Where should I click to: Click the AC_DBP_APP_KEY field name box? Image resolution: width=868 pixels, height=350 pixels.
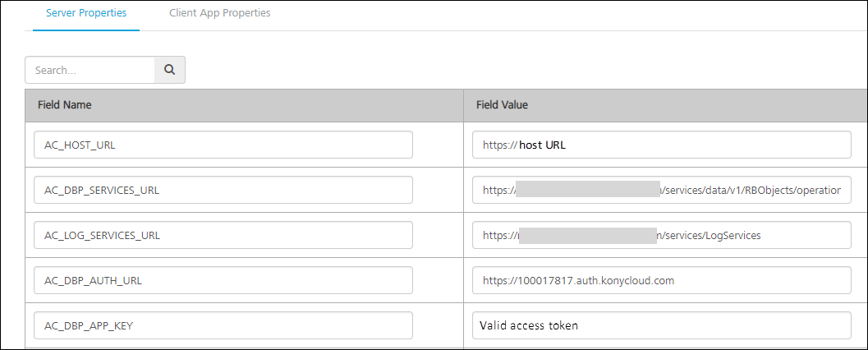pos(223,325)
